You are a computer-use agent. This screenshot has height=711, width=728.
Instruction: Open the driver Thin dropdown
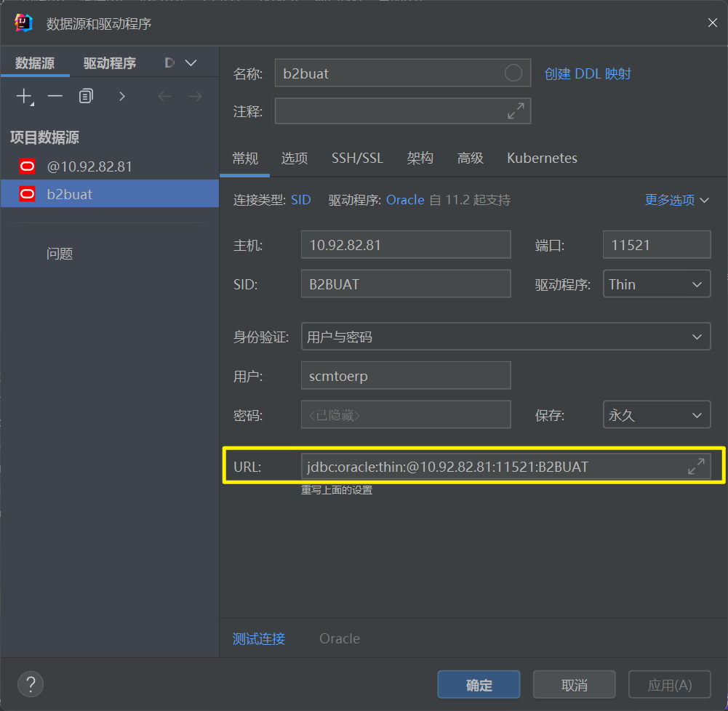coord(656,284)
